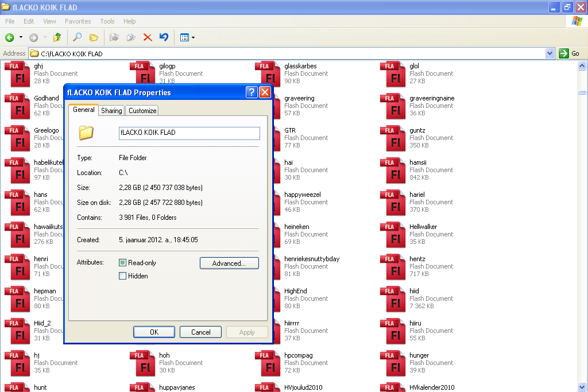The width and height of the screenshot is (588, 392).
Task: Open the Forward button history dropdown
Action: coord(45,37)
